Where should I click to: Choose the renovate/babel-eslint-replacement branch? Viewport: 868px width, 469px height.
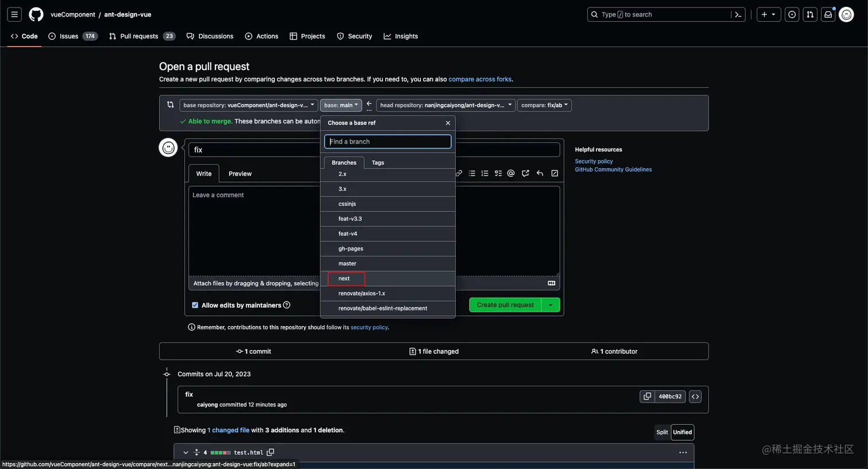pyautogui.click(x=387, y=308)
